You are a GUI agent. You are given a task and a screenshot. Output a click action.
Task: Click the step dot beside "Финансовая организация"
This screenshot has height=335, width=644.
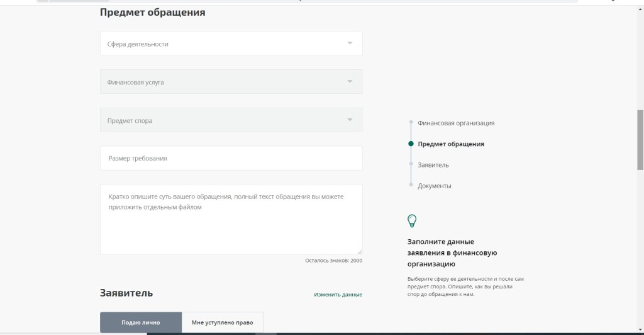pyautogui.click(x=411, y=123)
